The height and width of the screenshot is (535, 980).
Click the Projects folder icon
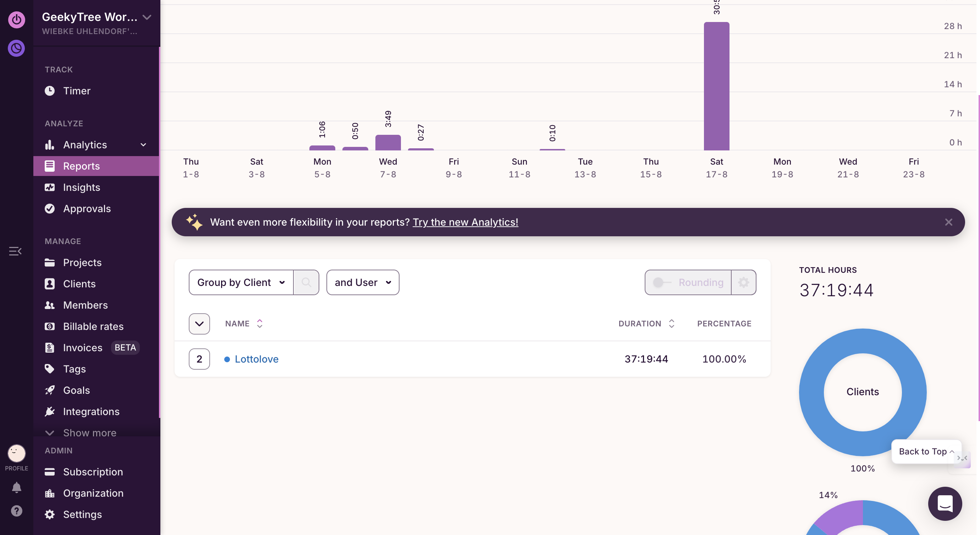tap(49, 263)
